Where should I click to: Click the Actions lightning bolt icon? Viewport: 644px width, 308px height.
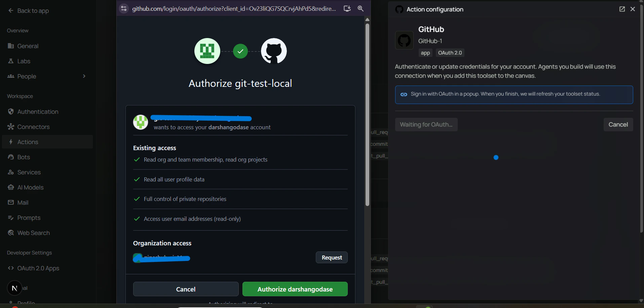11,142
